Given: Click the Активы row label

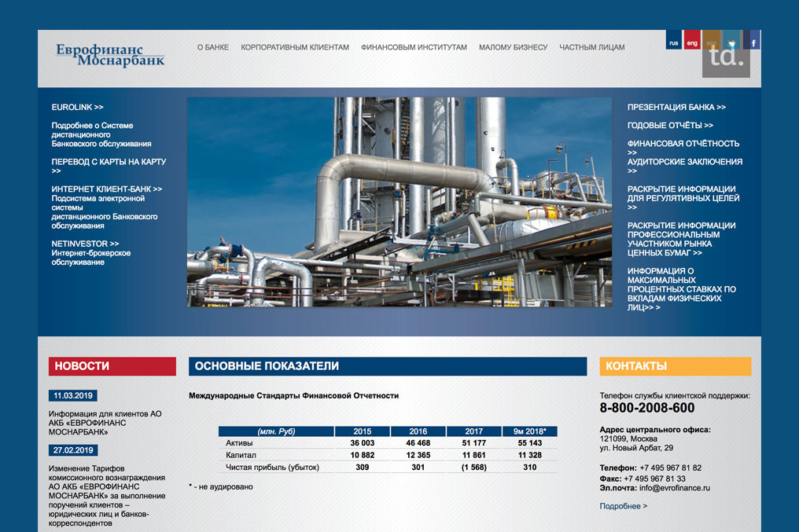Looking at the screenshot, I should point(239,443).
